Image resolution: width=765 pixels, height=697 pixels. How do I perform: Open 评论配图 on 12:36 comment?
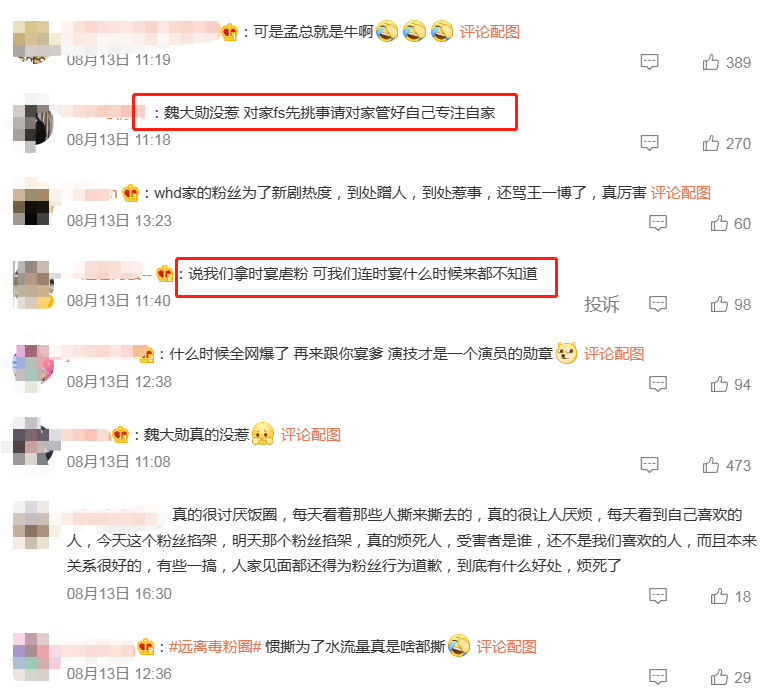(506, 647)
